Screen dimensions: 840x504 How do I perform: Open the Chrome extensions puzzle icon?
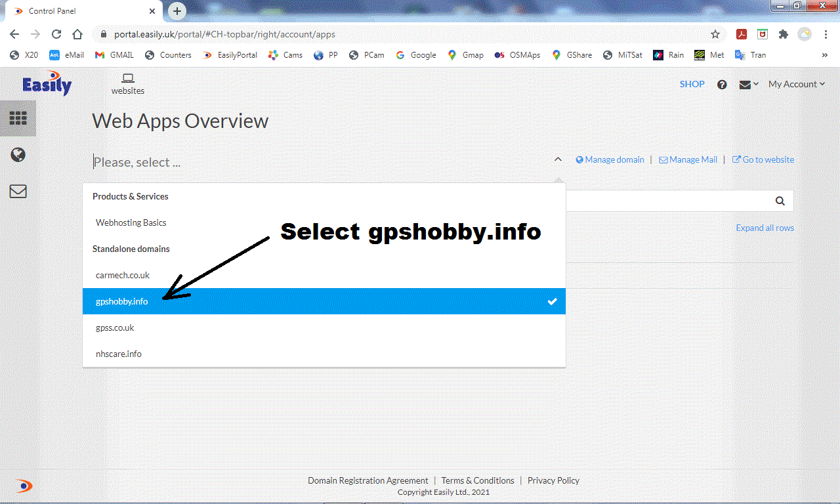(x=783, y=34)
